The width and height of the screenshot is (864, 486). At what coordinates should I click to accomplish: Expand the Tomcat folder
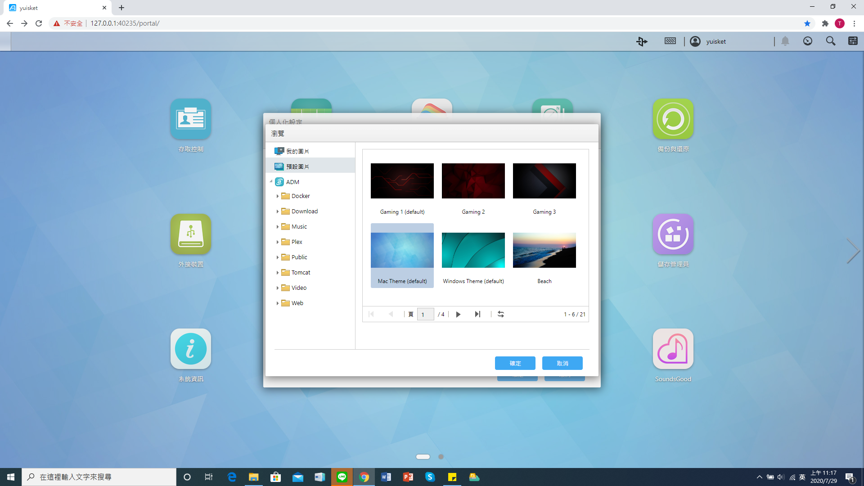(277, 273)
